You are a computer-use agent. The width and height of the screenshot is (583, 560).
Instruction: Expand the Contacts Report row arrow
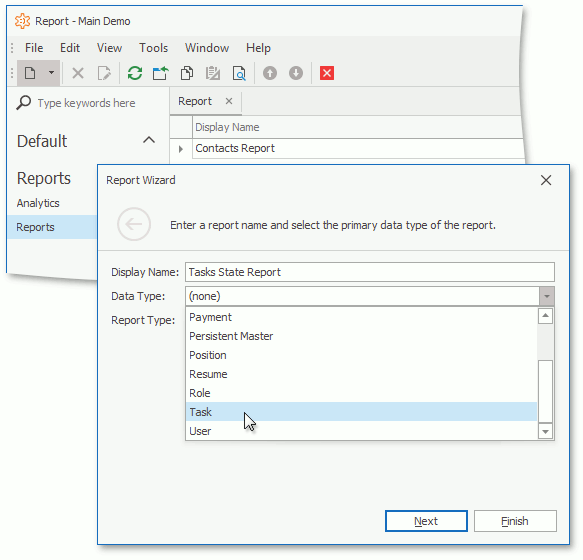[181, 149]
